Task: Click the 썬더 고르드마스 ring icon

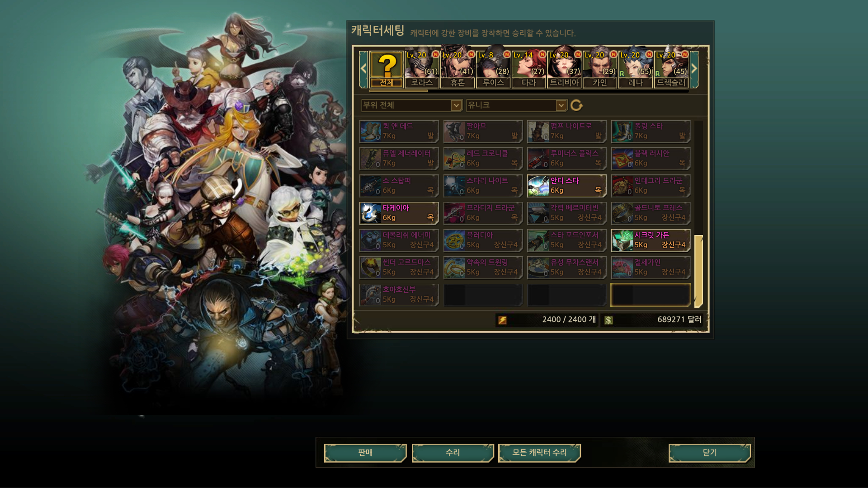Action: tap(370, 267)
